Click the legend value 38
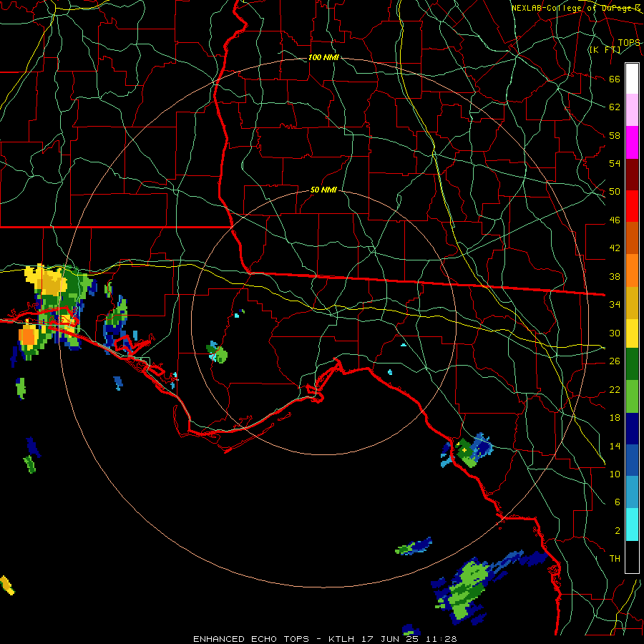This screenshot has height=644, width=644. (615, 276)
